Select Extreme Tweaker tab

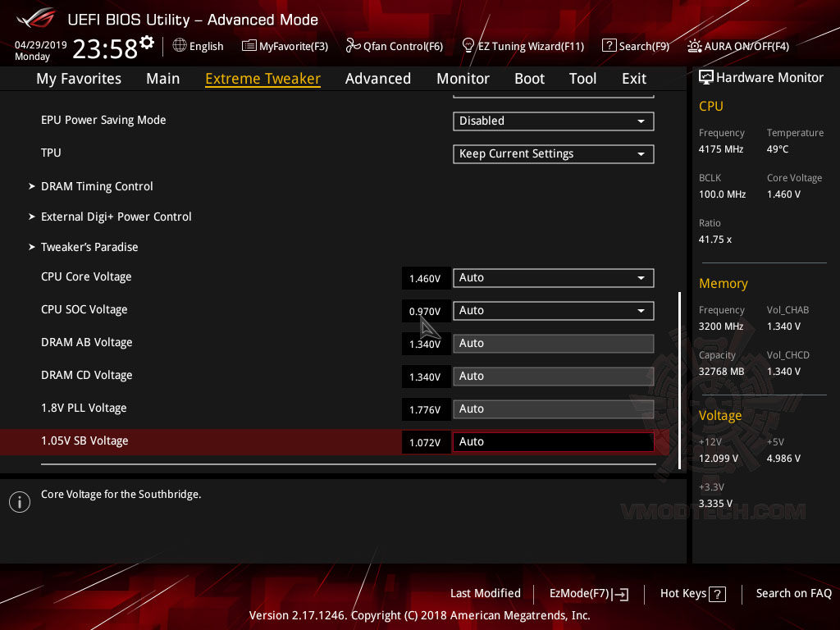262,79
